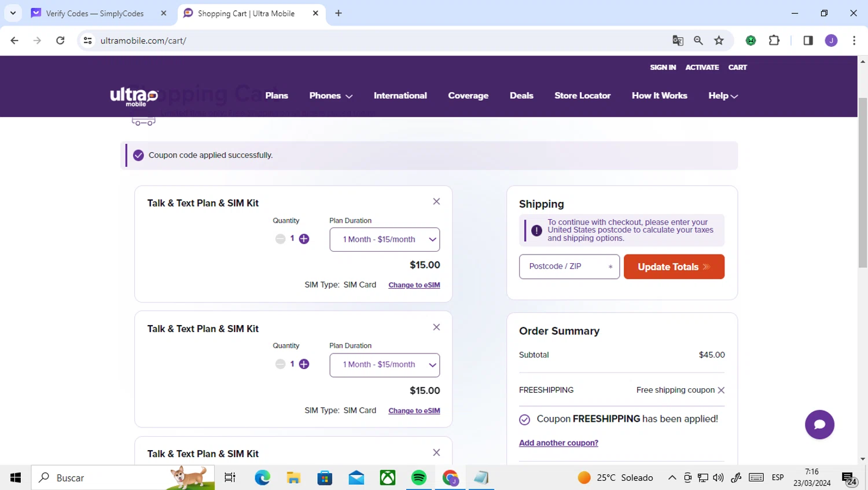Viewport: 868px width, 490px height.
Task: Click the Update Totals button
Action: [674, 267]
